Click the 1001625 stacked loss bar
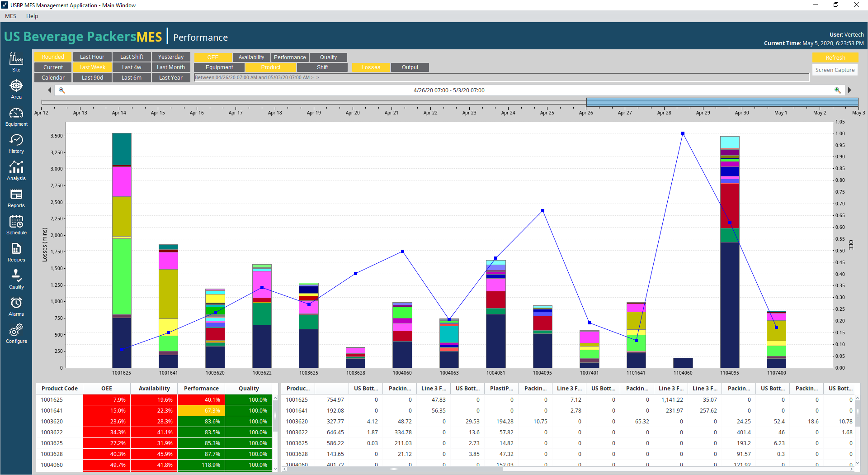 (x=122, y=250)
